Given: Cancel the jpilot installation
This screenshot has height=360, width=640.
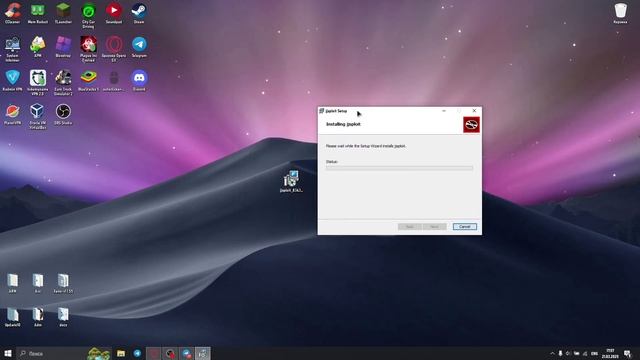Looking at the screenshot, I should coord(464,227).
